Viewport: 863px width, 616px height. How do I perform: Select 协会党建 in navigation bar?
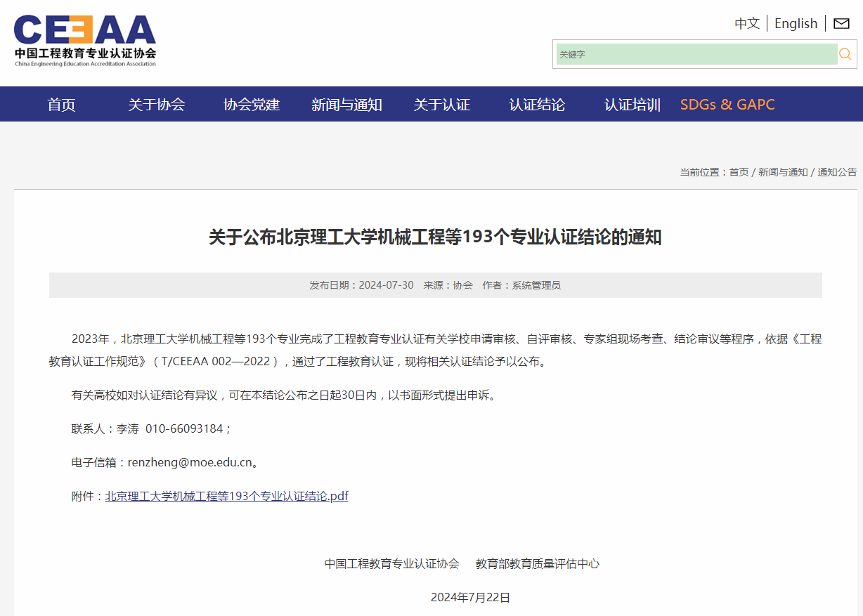(x=252, y=105)
